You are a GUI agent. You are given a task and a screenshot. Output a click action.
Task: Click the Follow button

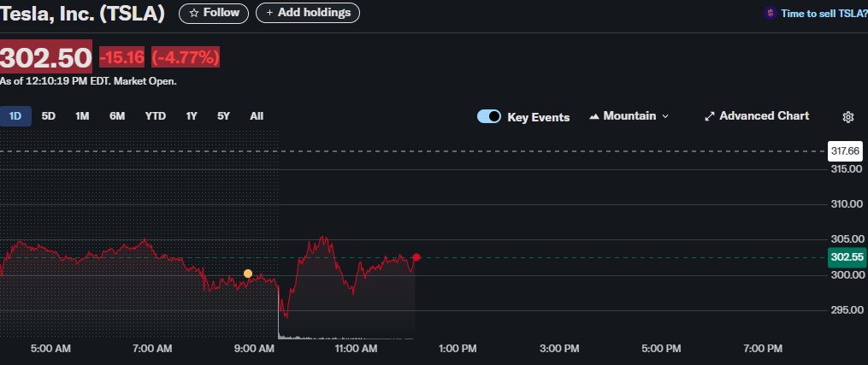coord(214,13)
